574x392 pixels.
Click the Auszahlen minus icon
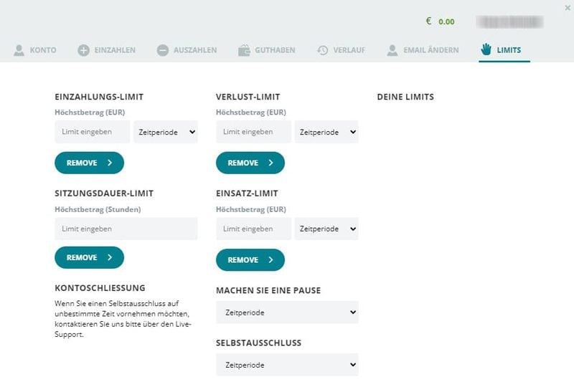click(x=163, y=50)
